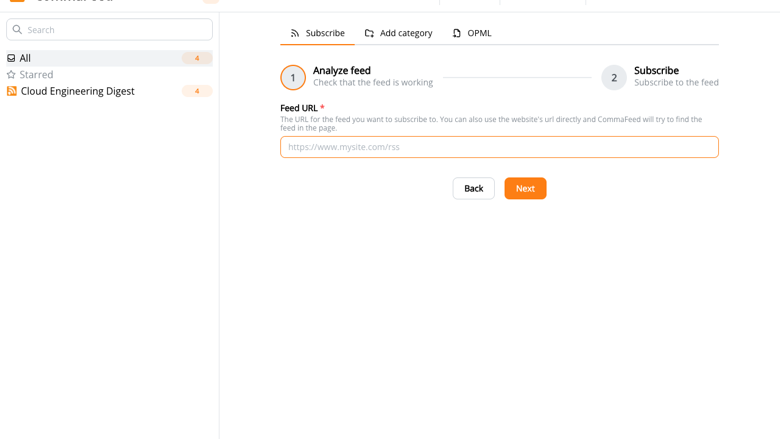Click the step 2 circle indicator
This screenshot has height=439, width=780.
coord(614,78)
